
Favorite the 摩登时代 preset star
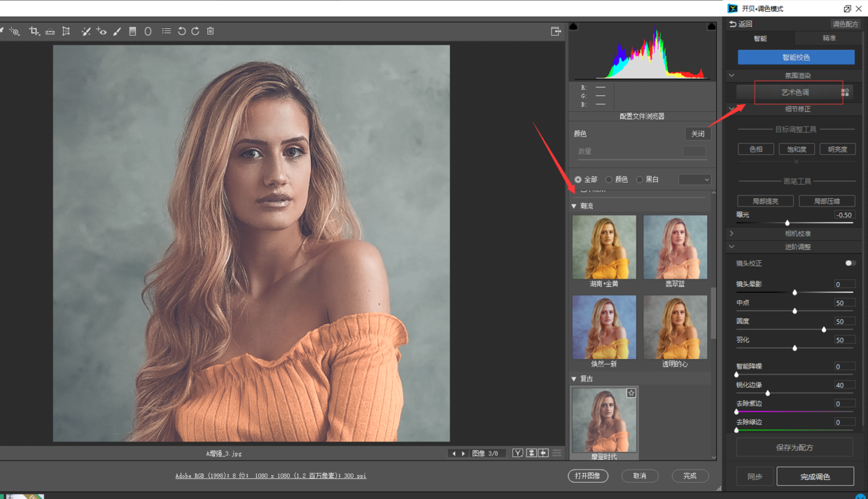631,393
